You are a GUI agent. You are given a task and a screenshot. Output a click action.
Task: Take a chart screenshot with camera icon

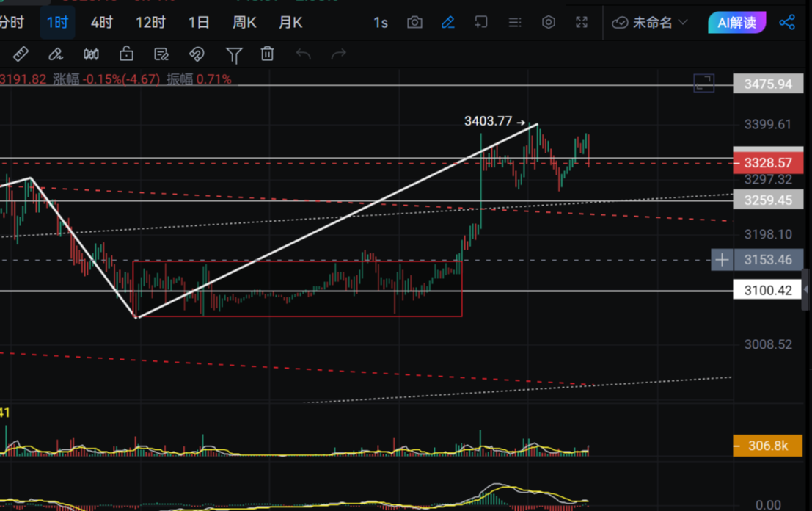pos(414,23)
